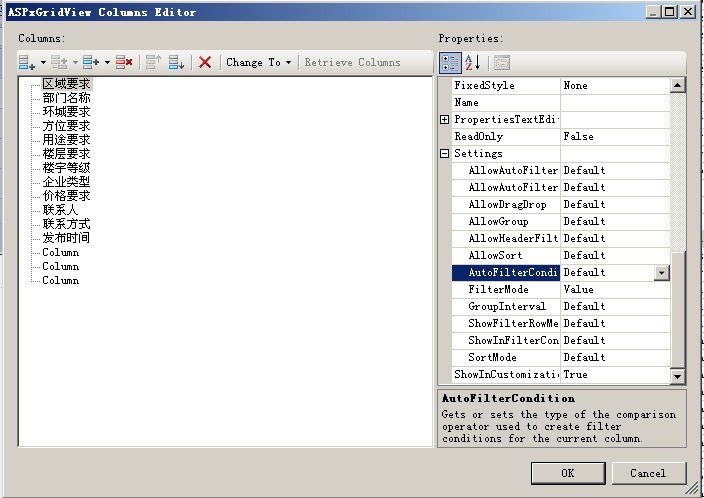704x498 pixels.
Task: Select the 发布时间 column
Action: (x=66, y=238)
